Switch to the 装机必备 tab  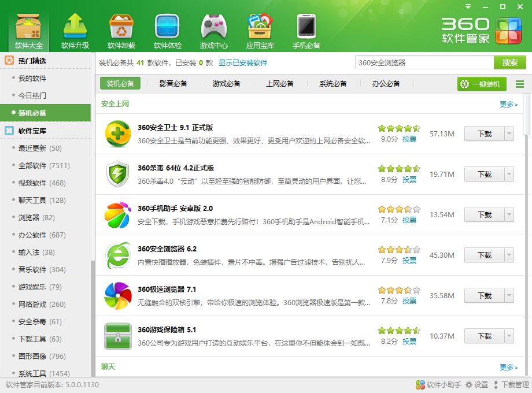[120, 83]
